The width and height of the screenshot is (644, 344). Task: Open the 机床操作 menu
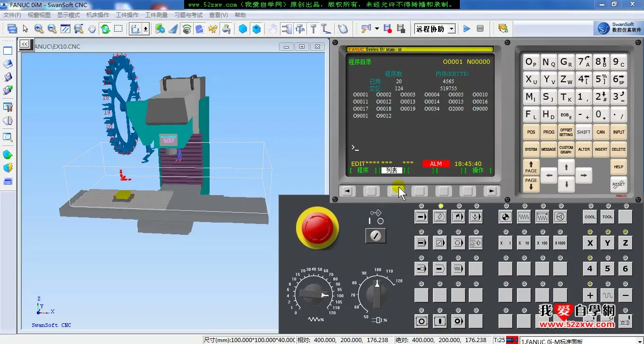pyautogui.click(x=98, y=15)
